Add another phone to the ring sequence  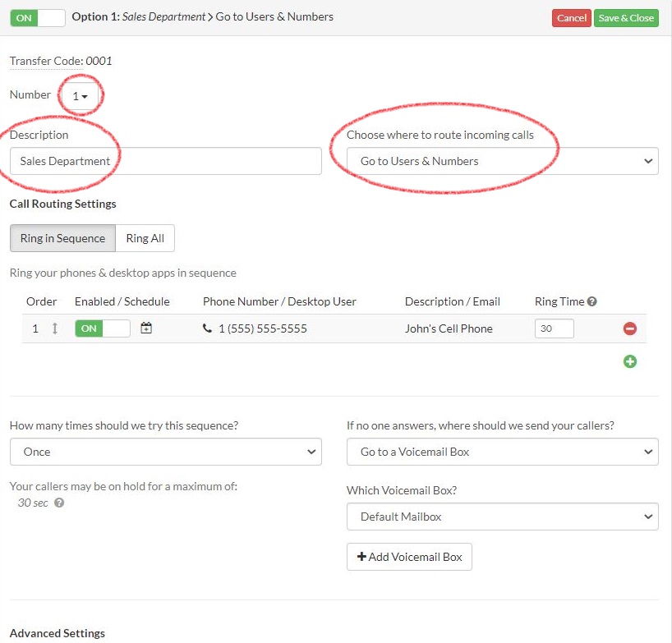click(630, 361)
